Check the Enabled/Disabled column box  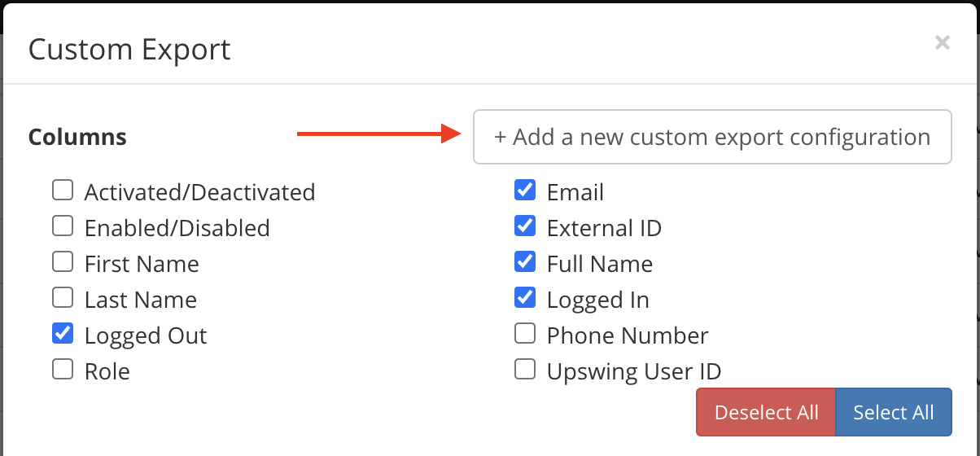(x=63, y=226)
